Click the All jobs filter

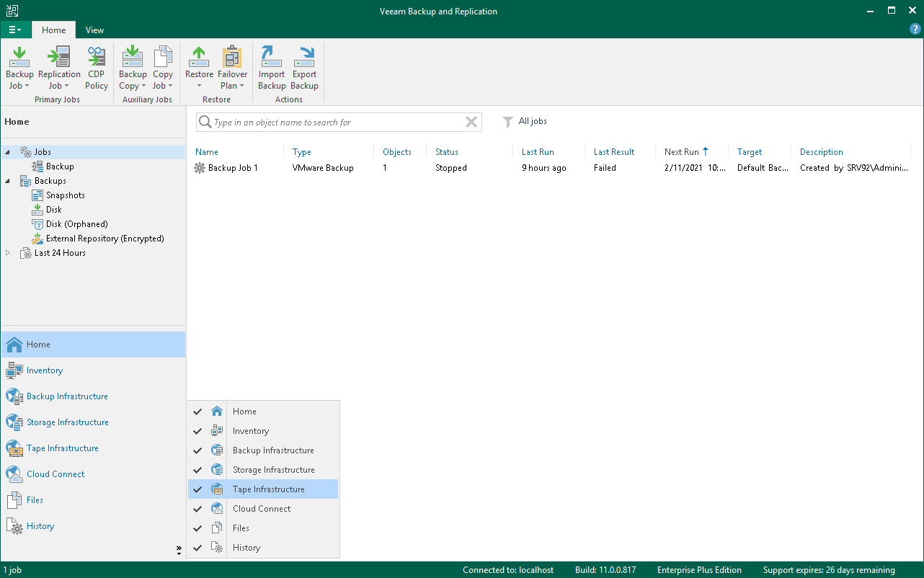tap(532, 122)
